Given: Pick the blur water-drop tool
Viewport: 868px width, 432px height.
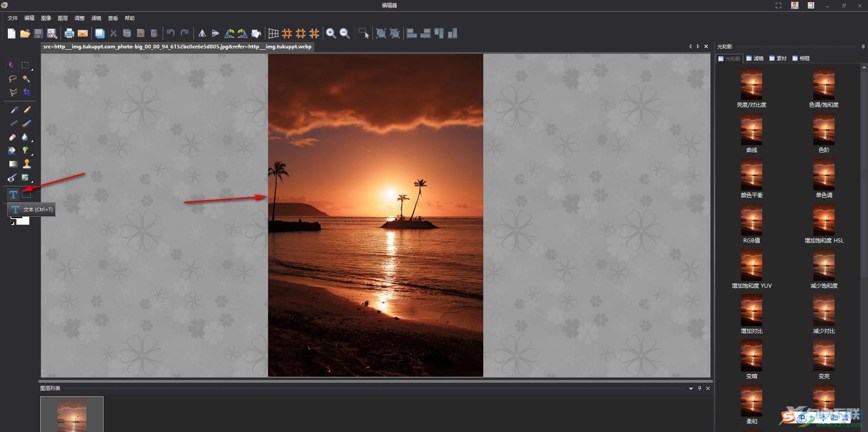Looking at the screenshot, I should pos(25,137).
